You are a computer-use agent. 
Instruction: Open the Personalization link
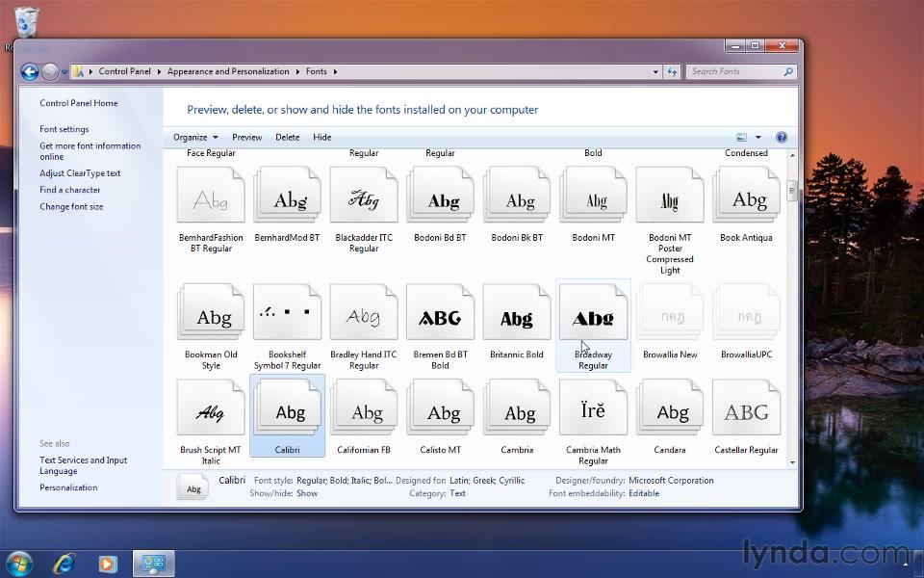point(68,487)
